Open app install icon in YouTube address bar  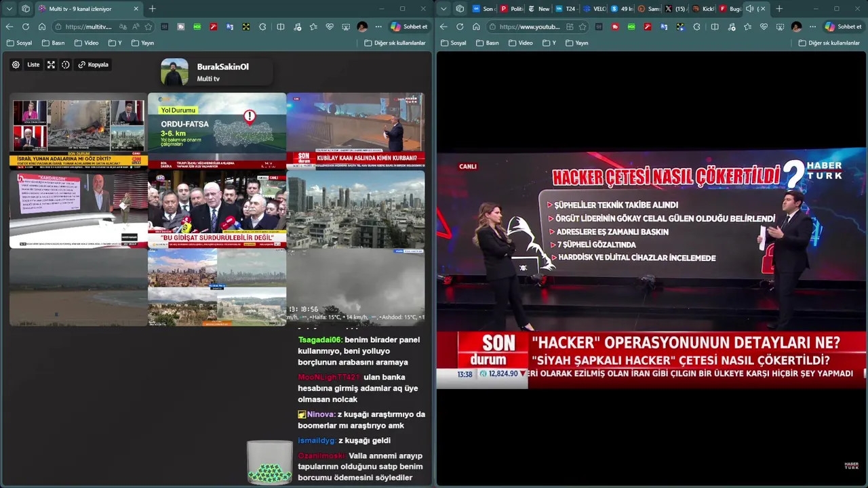(570, 26)
